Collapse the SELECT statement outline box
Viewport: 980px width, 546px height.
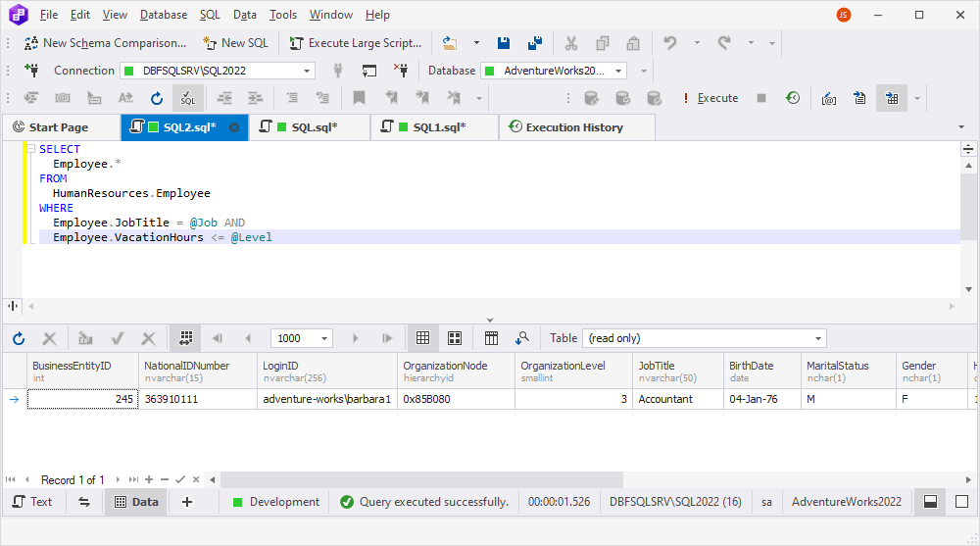point(30,149)
